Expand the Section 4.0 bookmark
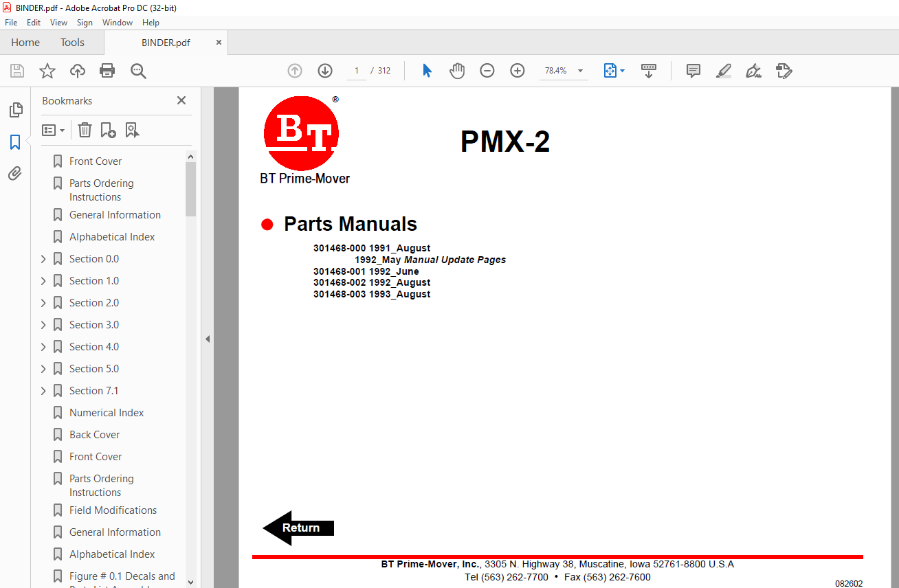899x588 pixels. pos(43,347)
